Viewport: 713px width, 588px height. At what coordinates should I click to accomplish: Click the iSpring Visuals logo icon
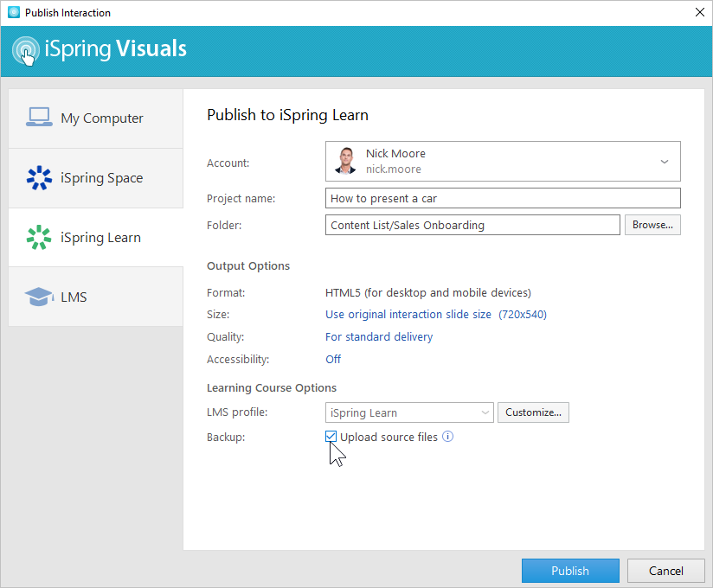point(27,50)
